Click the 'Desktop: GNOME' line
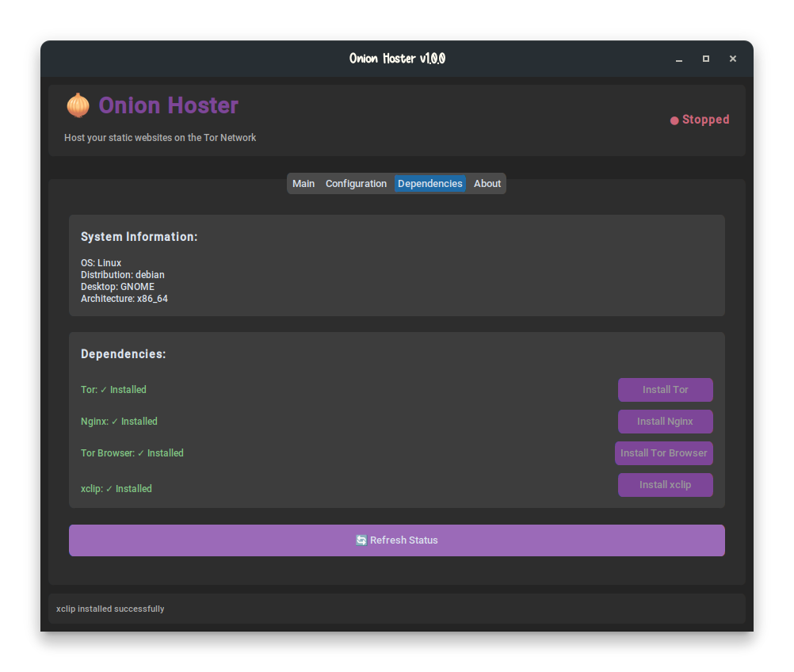The image size is (794, 672). [x=117, y=287]
